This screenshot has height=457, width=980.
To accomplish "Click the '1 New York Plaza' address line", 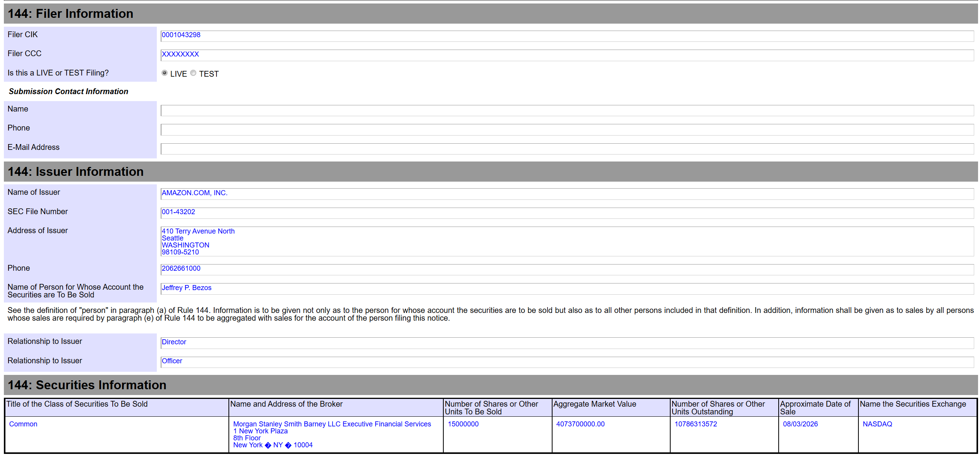I will pyautogui.click(x=260, y=431).
